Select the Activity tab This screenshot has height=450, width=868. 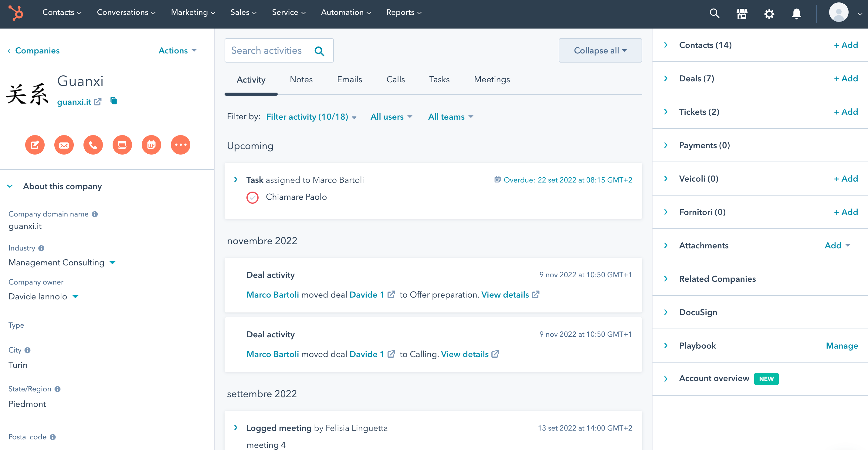point(251,80)
